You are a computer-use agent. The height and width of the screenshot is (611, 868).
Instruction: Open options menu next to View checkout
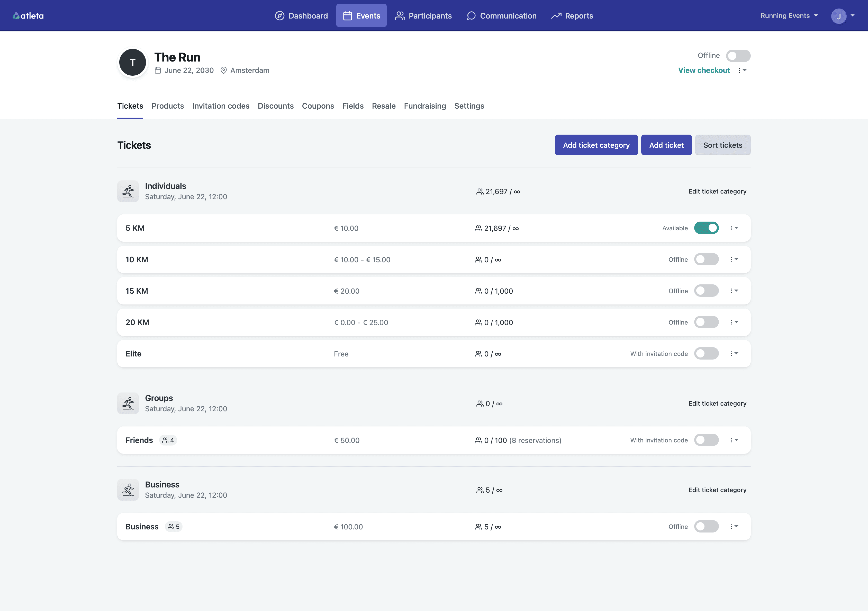coord(742,70)
